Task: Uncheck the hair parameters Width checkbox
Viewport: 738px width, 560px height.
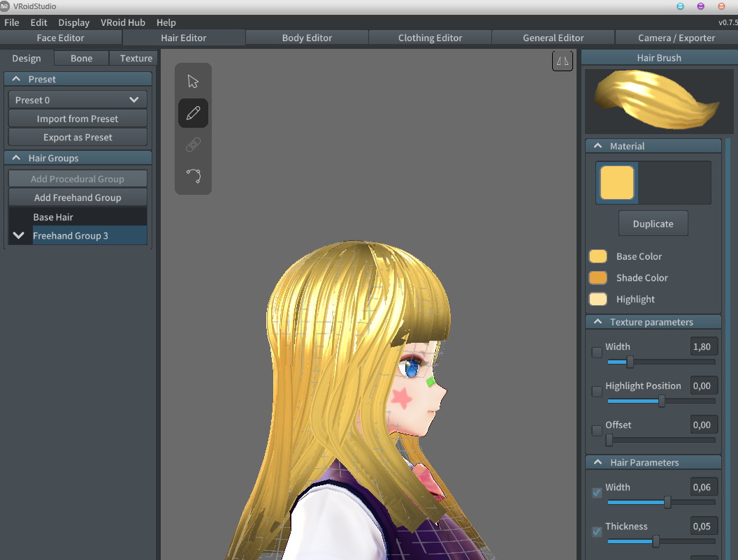Action: (x=597, y=493)
